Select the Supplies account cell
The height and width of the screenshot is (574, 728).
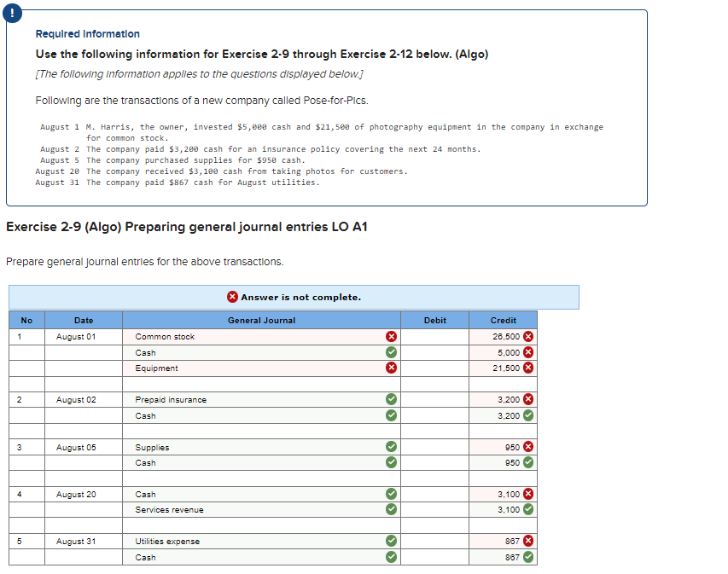click(x=261, y=447)
